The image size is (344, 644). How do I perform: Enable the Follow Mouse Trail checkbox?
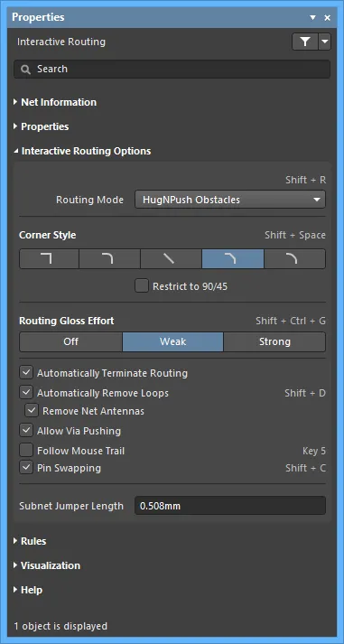pos(26,451)
